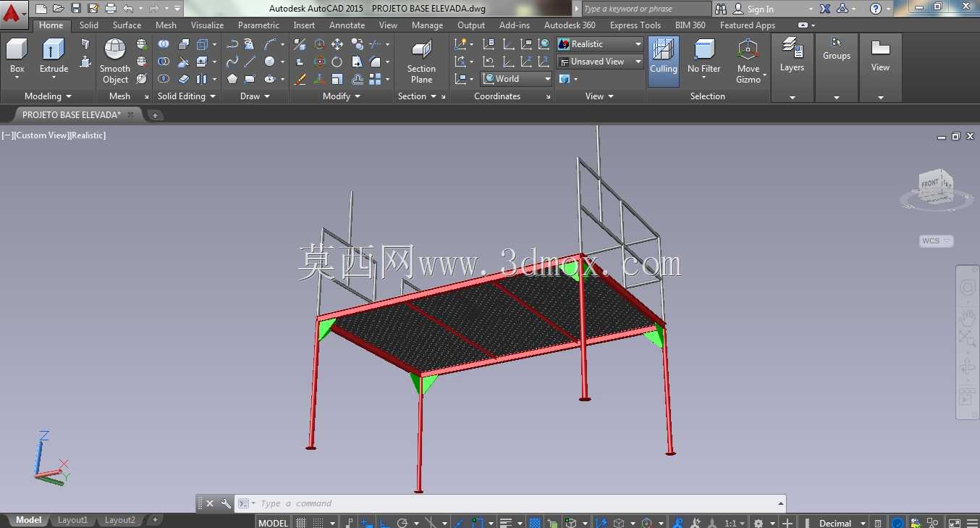Toggle lineweight display in status bar
This screenshot has height=528, width=980.
(506, 522)
